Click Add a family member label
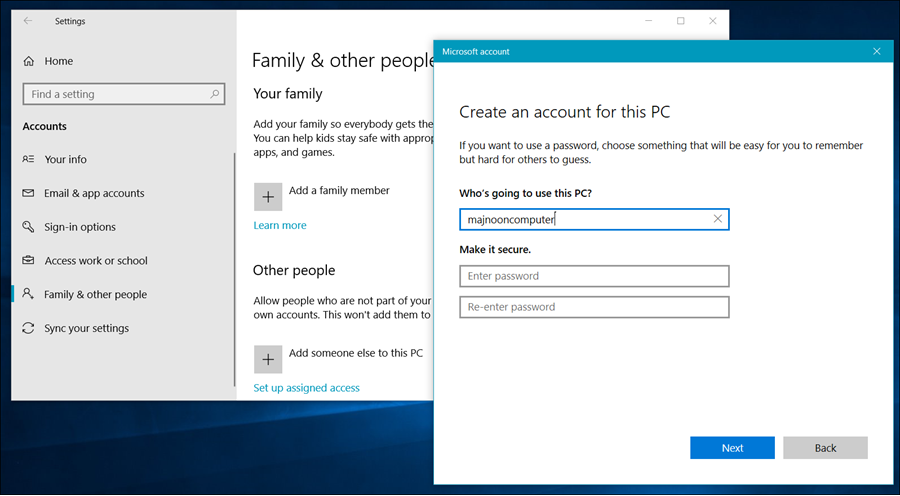Screen dimensions: 900x496 (x=339, y=191)
